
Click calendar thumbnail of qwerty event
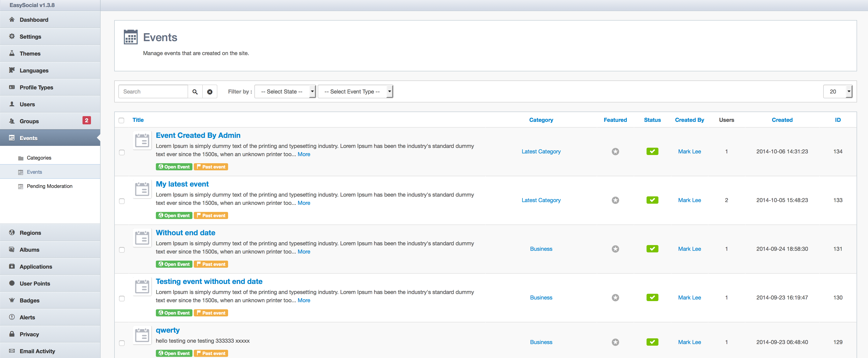coord(142,335)
